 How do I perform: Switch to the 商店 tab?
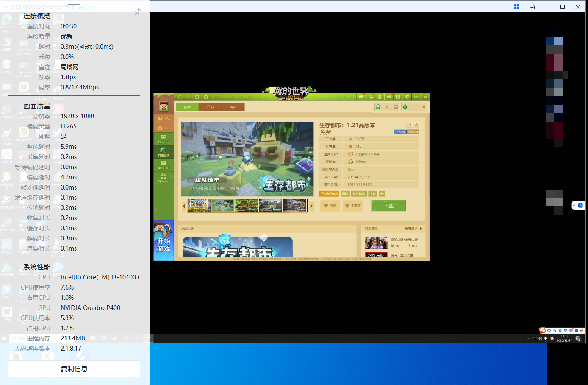[x=233, y=107]
